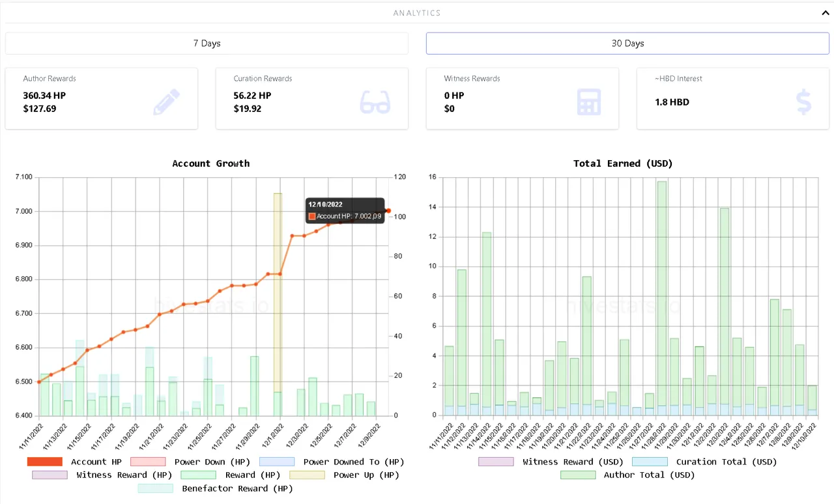Click the Curation Rewards glasses icon
The width and height of the screenshot is (834, 504).
(x=375, y=102)
